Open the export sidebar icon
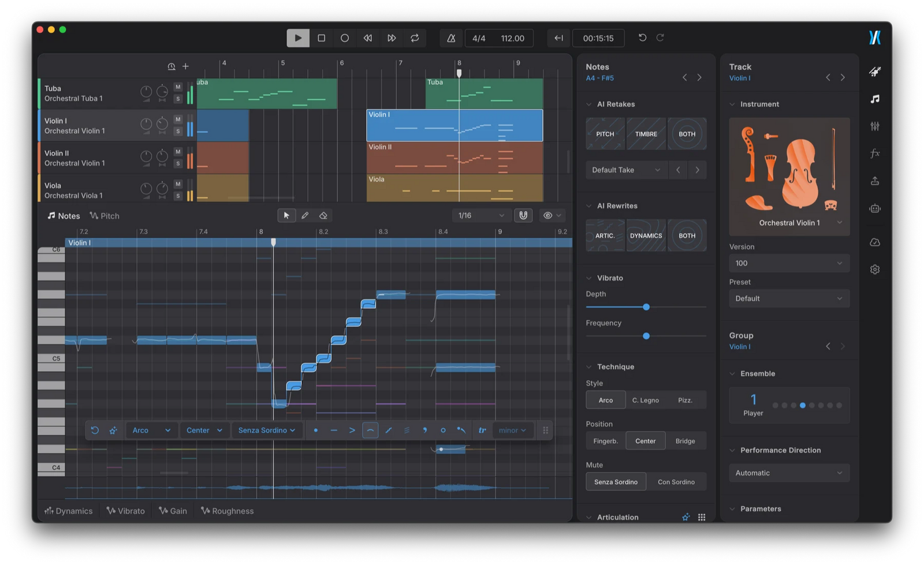 tap(875, 181)
